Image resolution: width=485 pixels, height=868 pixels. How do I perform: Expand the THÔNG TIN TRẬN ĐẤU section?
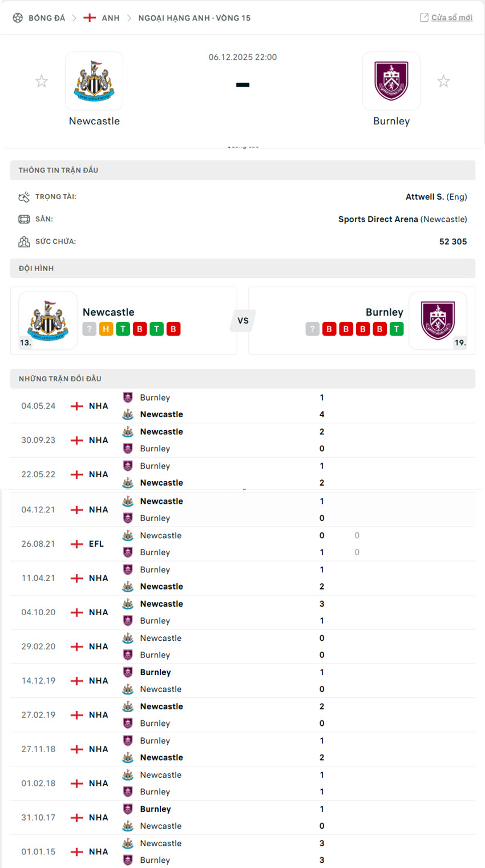pyautogui.click(x=242, y=169)
